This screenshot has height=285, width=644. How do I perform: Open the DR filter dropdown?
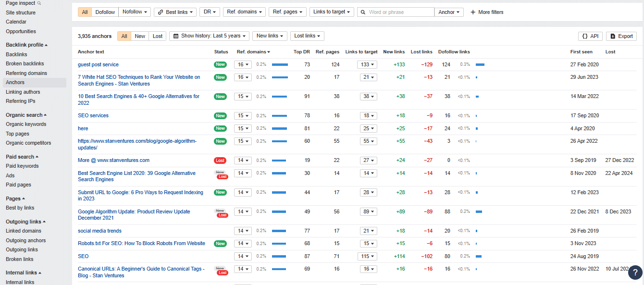(x=210, y=12)
